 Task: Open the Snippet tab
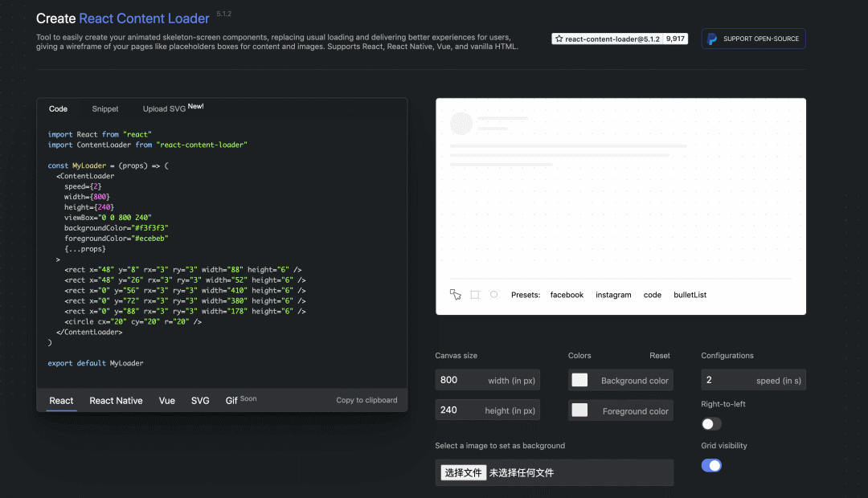(x=105, y=109)
